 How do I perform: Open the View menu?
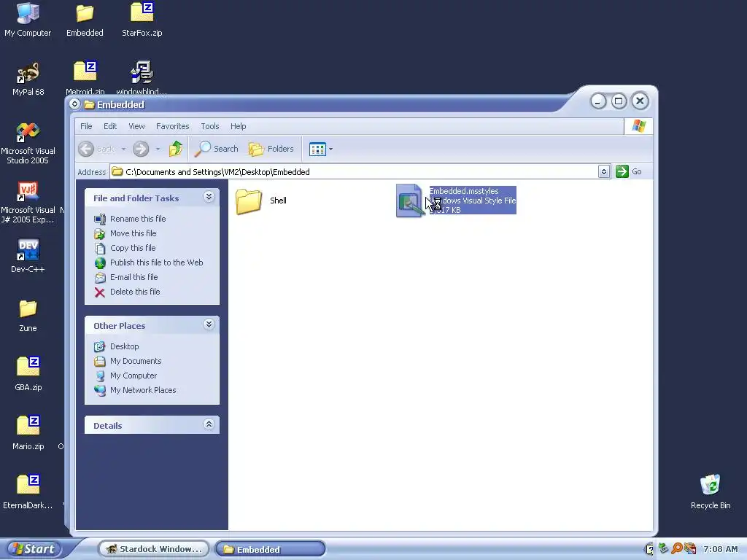coord(136,126)
